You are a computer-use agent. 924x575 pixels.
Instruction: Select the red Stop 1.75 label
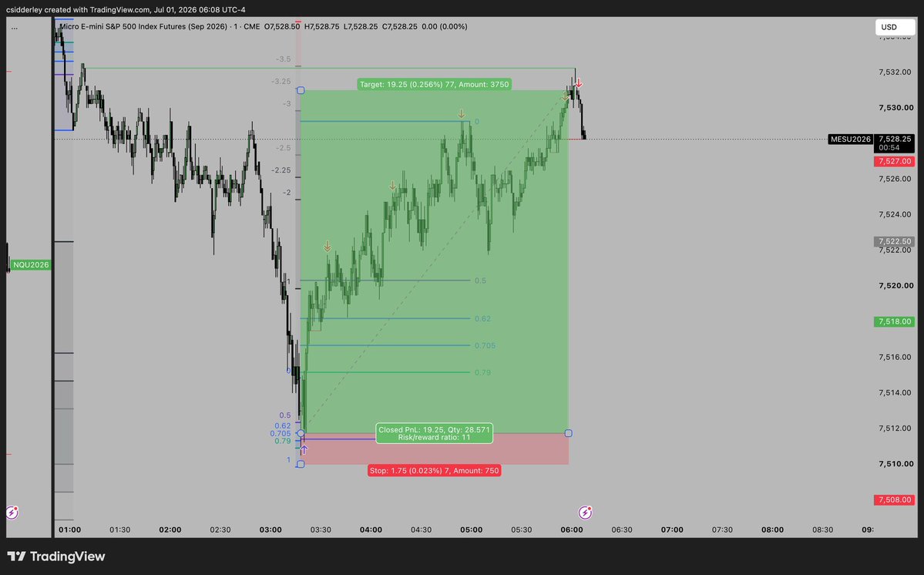(434, 470)
